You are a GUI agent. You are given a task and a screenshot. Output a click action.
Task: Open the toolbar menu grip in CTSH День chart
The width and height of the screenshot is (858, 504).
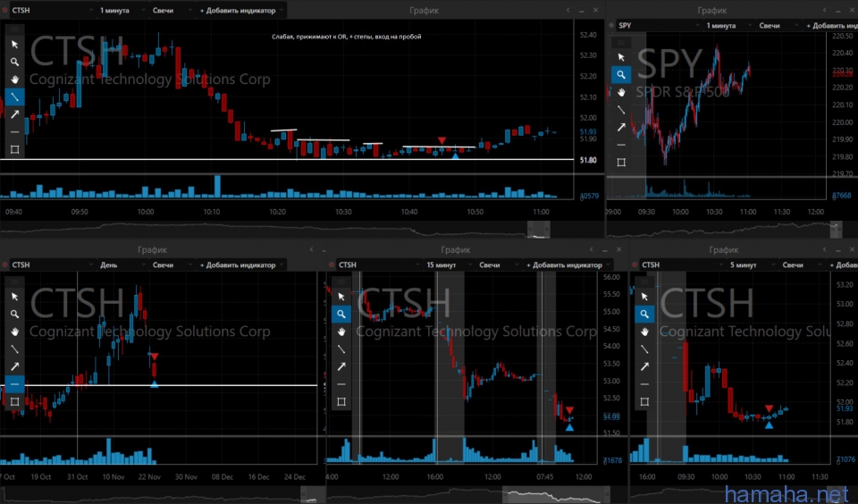[15, 281]
